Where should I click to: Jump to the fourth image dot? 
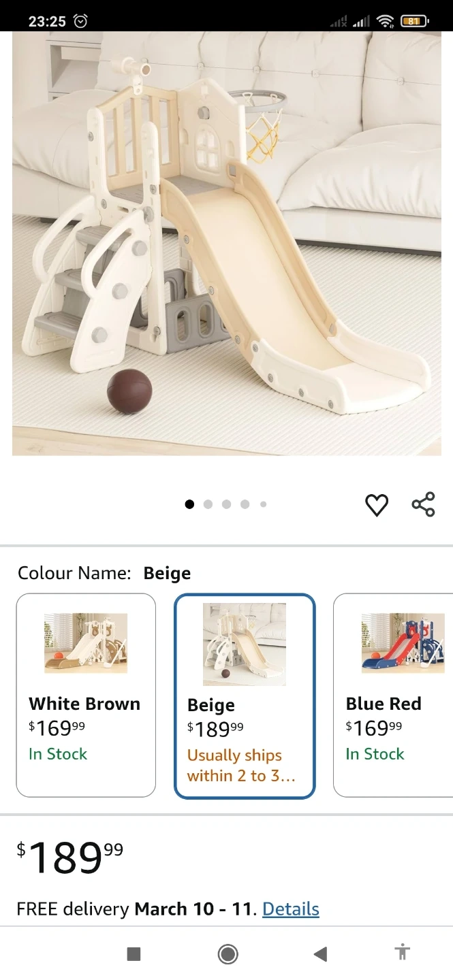point(245,504)
